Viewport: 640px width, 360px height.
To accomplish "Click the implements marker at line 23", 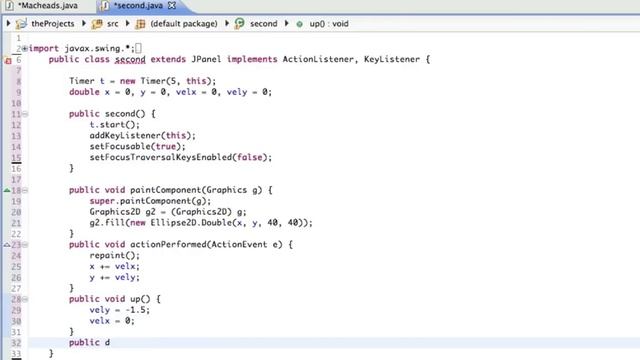I will [7, 245].
